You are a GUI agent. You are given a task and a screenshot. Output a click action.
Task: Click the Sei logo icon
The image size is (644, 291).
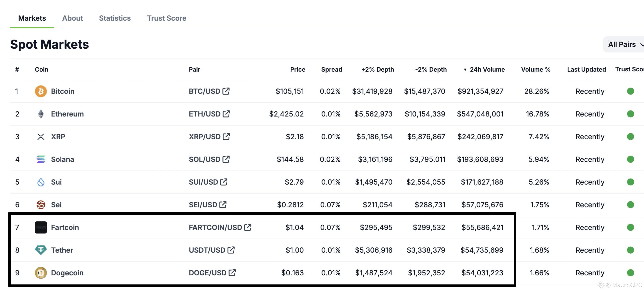41,205
